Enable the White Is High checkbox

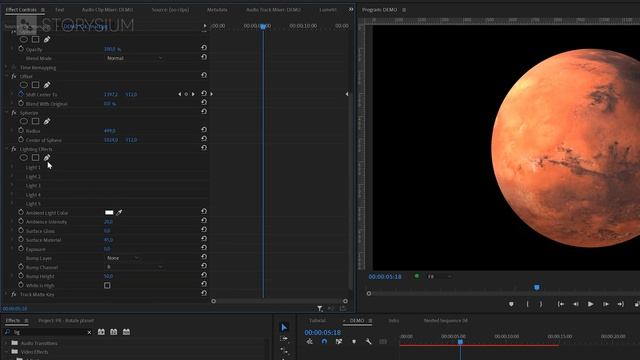click(x=107, y=285)
